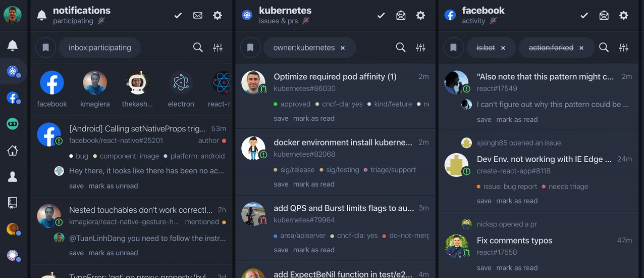Toggle saved bookmark filter in notifications column
Image resolution: width=644 pixels, height=278 pixels.
[45, 48]
